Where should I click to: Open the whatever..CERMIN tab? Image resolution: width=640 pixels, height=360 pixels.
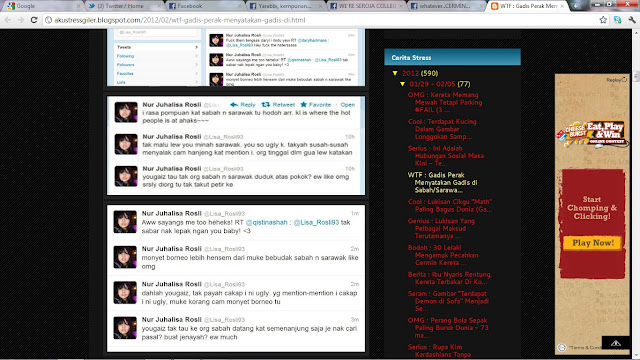(447, 6)
